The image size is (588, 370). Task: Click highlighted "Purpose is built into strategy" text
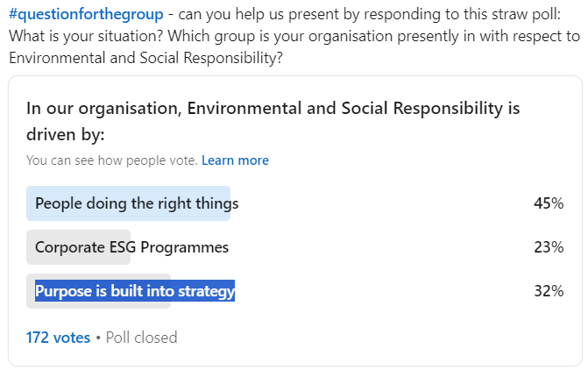pos(135,291)
